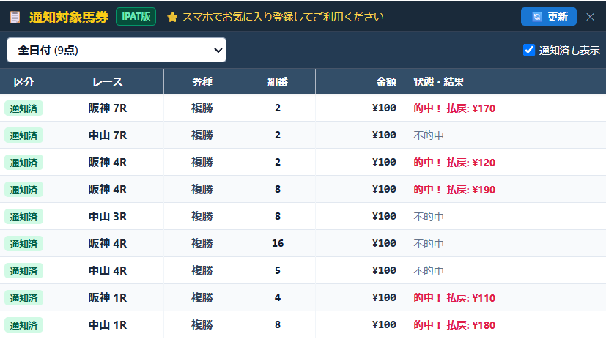Open the 全日付 (9点) date dropdown
This screenshot has width=606, height=364.
tap(117, 50)
